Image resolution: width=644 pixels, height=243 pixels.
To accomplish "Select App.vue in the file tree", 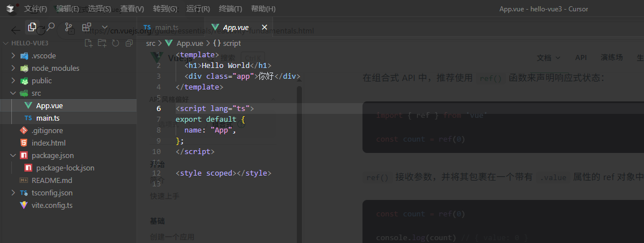I will 68,105.
